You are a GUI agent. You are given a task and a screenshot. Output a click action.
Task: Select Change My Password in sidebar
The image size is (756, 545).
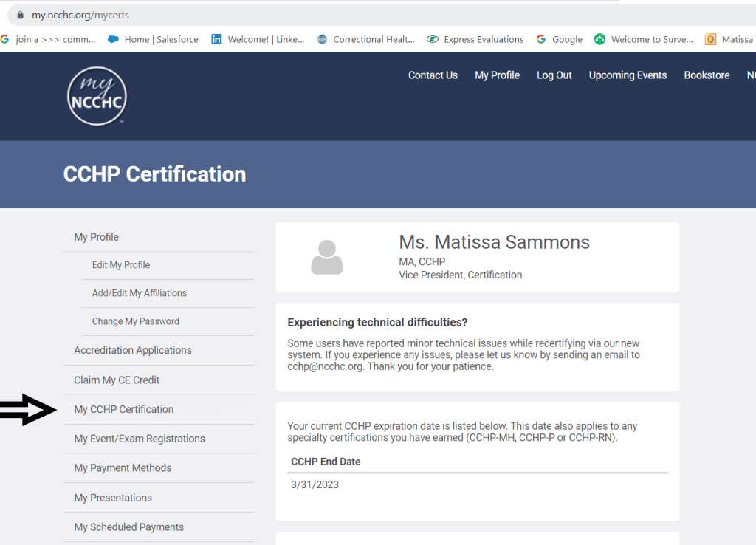135,321
